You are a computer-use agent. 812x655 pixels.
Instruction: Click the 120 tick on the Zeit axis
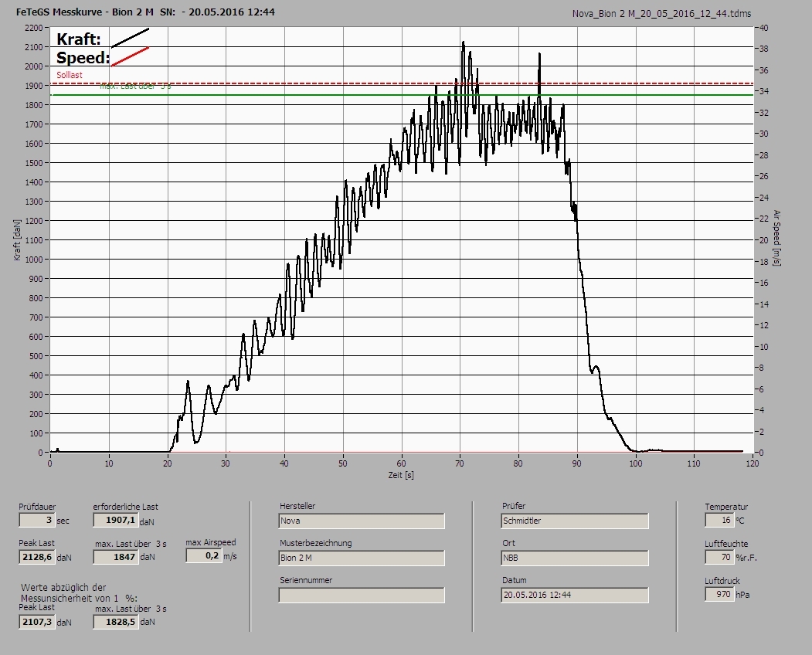tap(753, 463)
